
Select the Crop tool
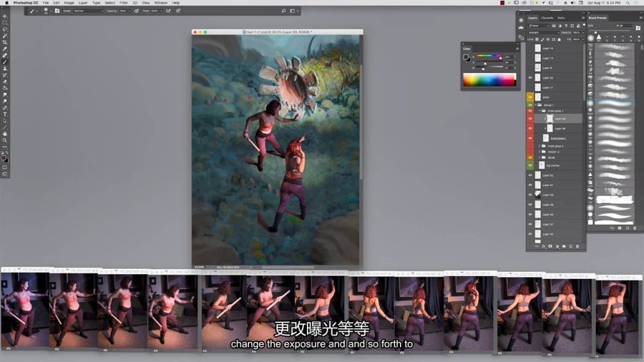click(5, 42)
